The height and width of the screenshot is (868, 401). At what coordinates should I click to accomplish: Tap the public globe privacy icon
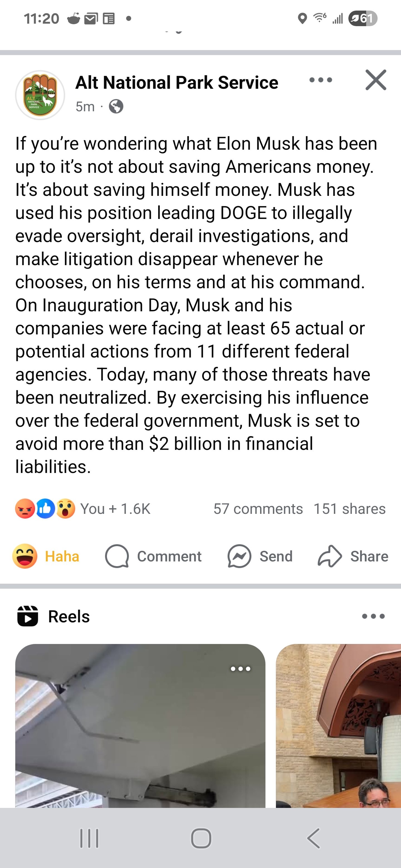(116, 107)
